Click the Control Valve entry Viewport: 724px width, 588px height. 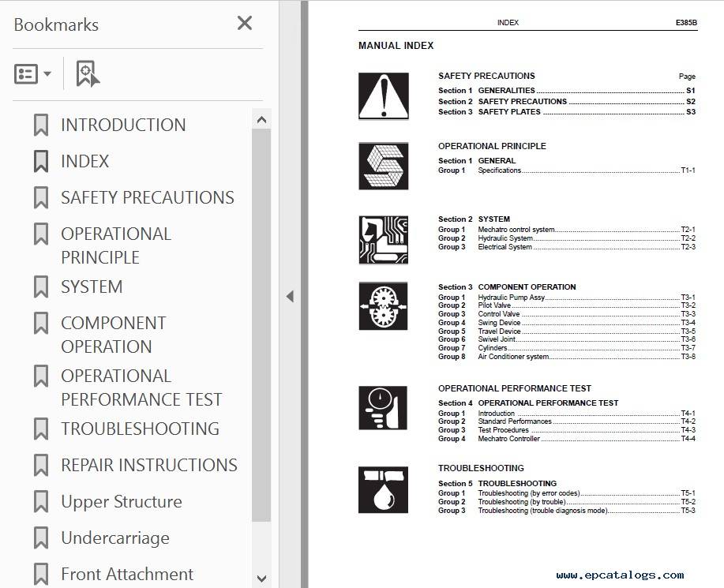pyautogui.click(x=567, y=314)
